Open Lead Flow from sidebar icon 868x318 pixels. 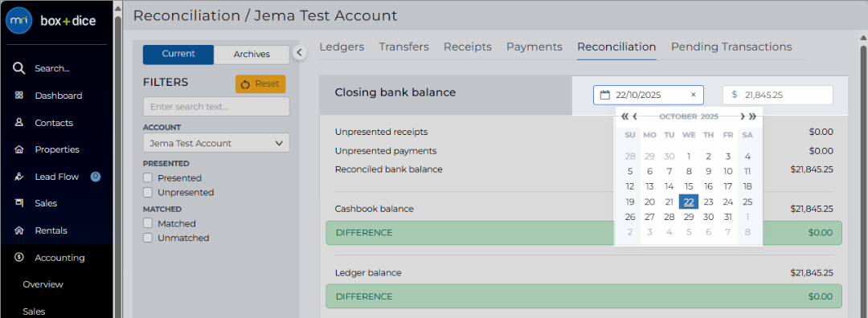click(18, 177)
